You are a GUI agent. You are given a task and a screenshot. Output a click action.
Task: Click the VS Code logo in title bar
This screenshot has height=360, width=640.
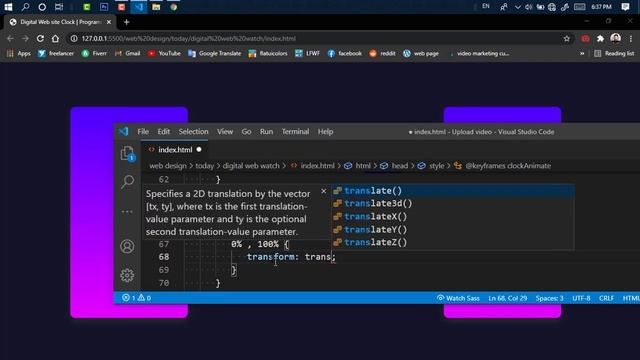pos(124,131)
